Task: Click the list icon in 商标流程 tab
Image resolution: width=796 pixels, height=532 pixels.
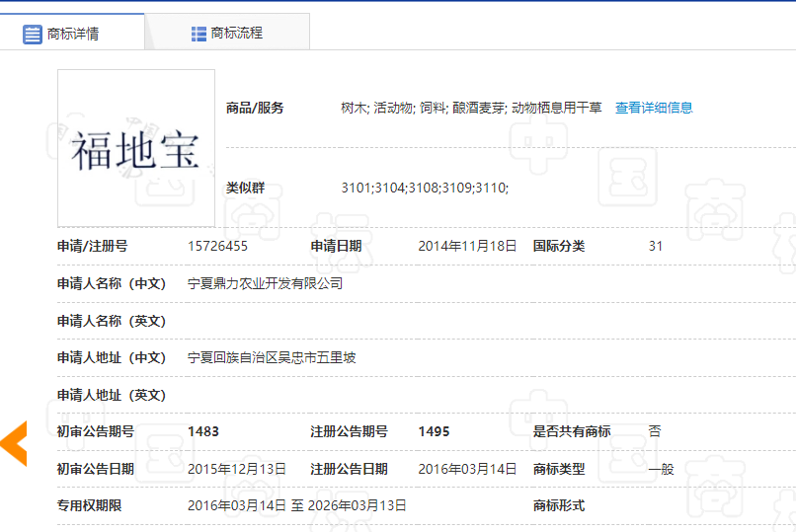Action: tap(199, 34)
